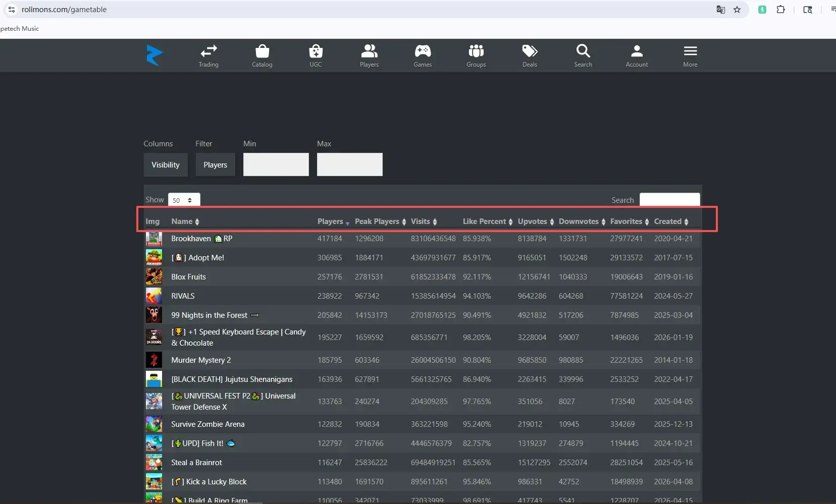This screenshot has width=836, height=504.
Task: Select Steal a Brainrot peak players 25836222
Action: point(371,463)
